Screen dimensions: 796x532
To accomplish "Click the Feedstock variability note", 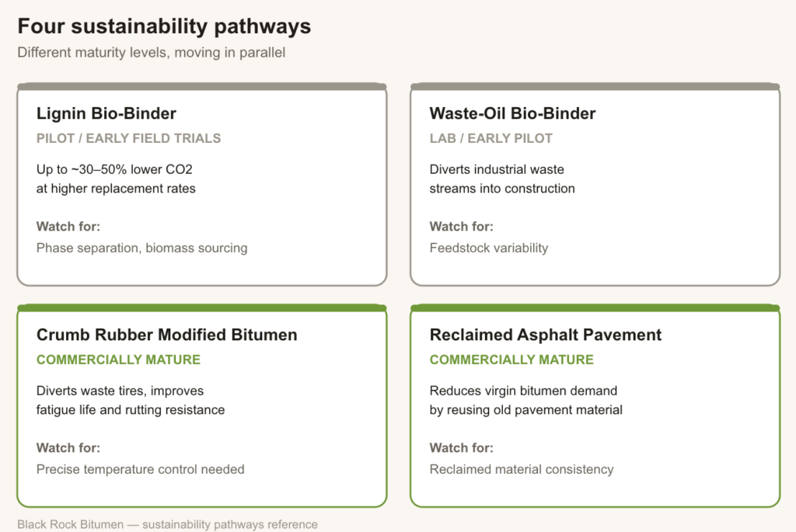I will click(x=488, y=248).
